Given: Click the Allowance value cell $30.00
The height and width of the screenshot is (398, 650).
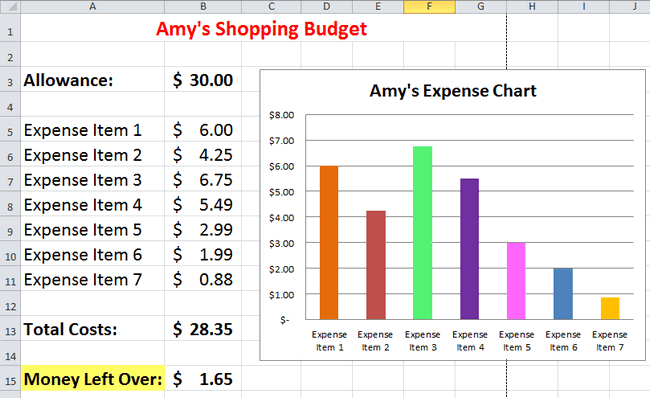Looking at the screenshot, I should [x=203, y=80].
